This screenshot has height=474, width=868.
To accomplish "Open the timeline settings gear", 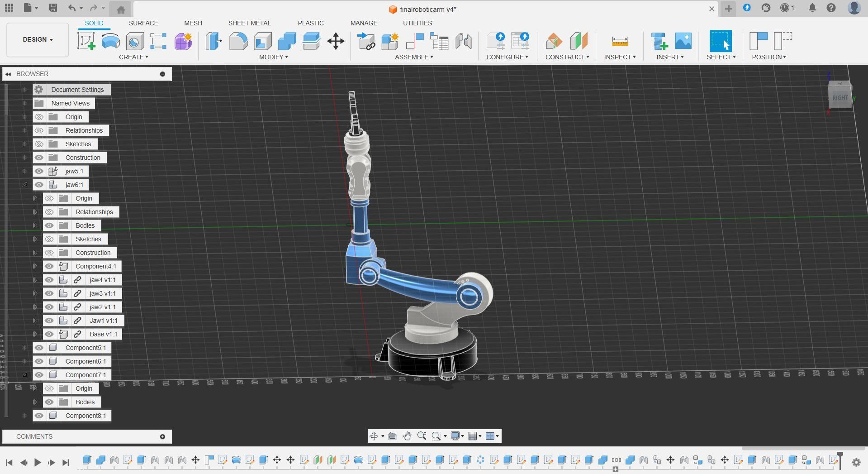I will (x=856, y=462).
